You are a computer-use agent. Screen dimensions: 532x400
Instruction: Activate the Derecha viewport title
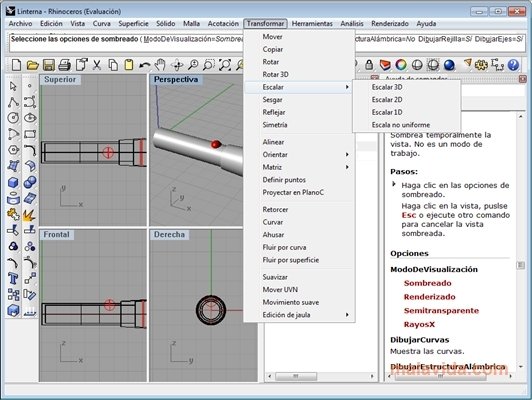pos(169,234)
